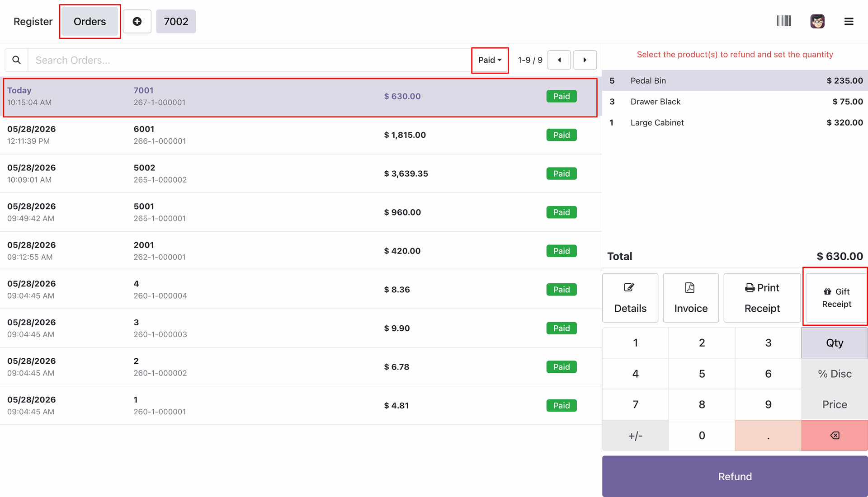Click the barcode scanner icon

[784, 21]
